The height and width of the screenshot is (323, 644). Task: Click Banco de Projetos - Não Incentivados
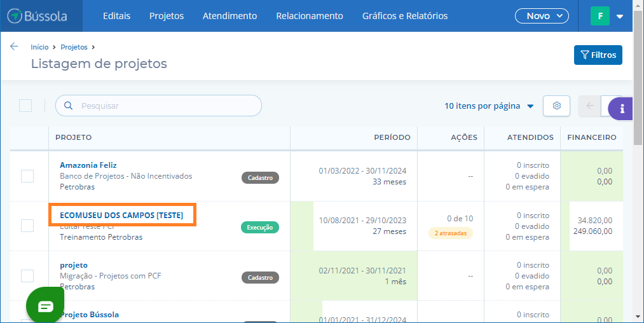pyautogui.click(x=126, y=176)
